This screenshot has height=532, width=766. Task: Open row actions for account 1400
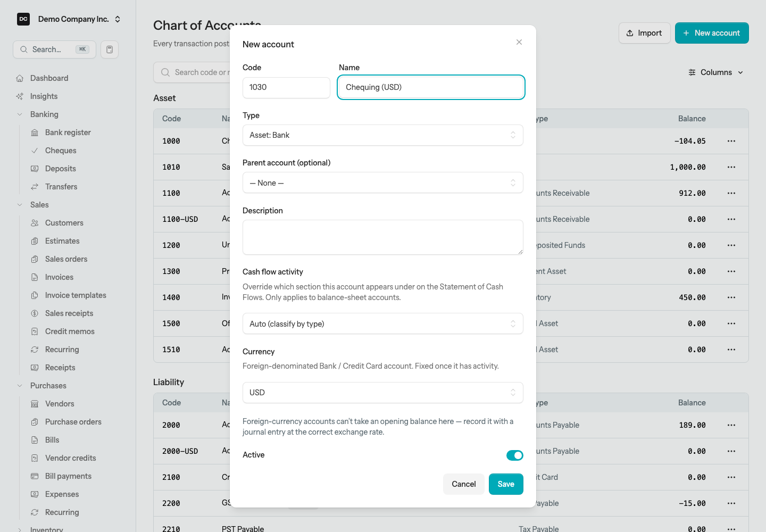tap(731, 297)
